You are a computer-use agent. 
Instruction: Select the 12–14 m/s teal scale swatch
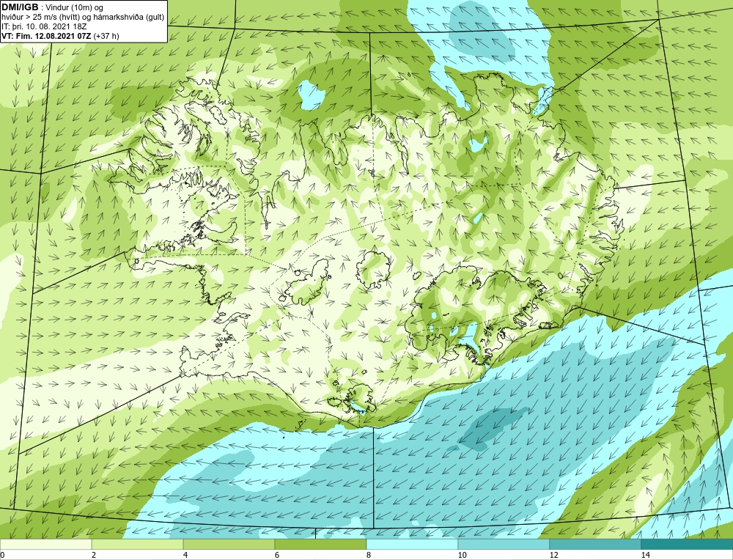(595, 545)
